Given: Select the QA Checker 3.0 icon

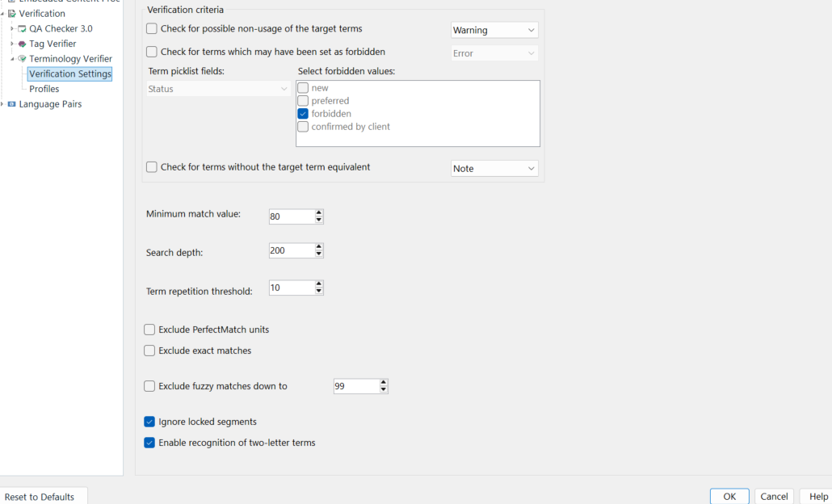Looking at the screenshot, I should click(21, 28).
